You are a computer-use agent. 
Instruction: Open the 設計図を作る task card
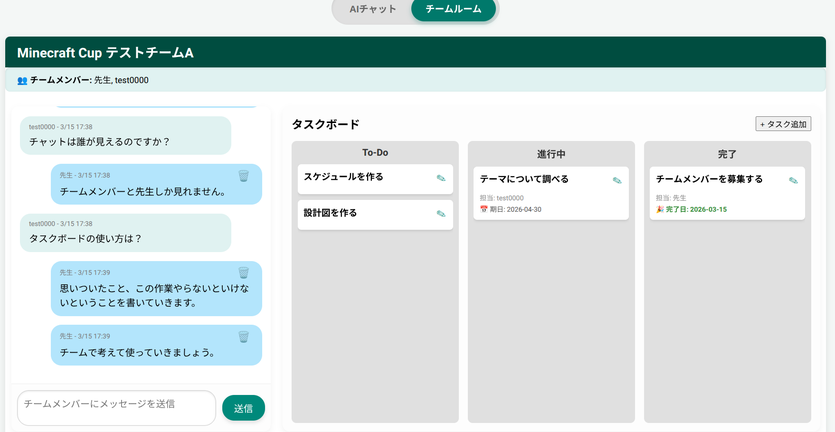pos(375,215)
